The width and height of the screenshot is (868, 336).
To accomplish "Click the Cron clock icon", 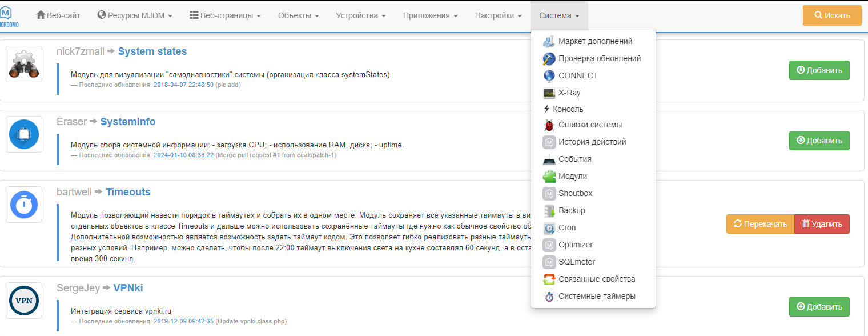I will (548, 227).
